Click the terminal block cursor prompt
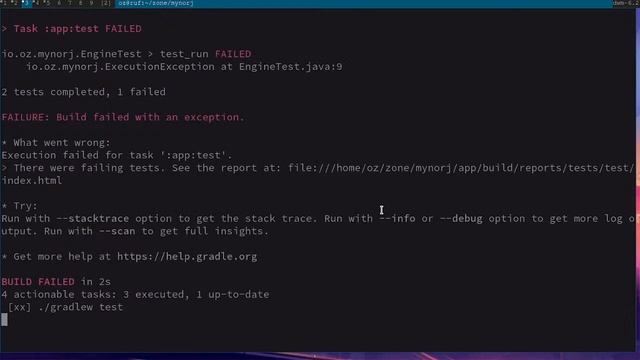 coord(4,320)
